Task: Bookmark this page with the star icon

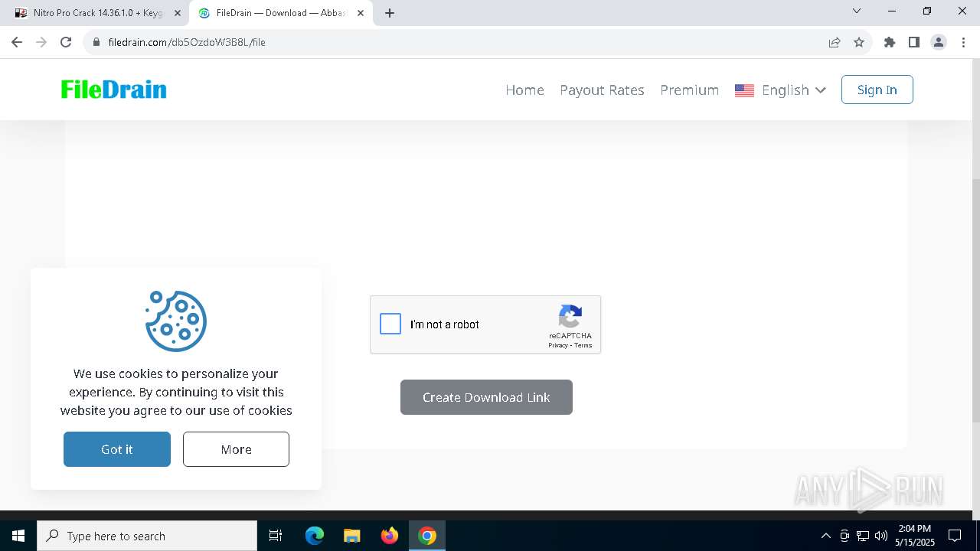Action: [x=859, y=42]
